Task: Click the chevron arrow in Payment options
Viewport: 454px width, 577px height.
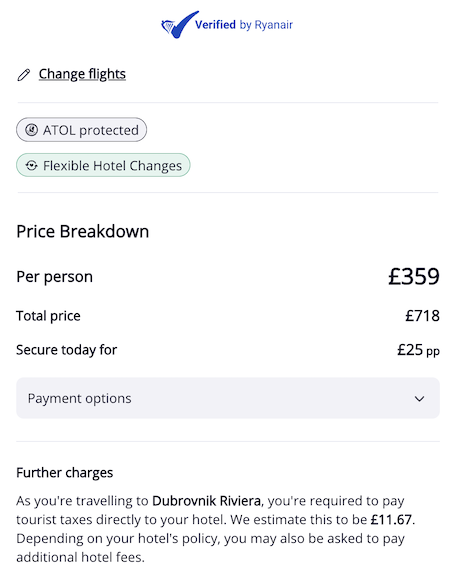Action: point(419,399)
